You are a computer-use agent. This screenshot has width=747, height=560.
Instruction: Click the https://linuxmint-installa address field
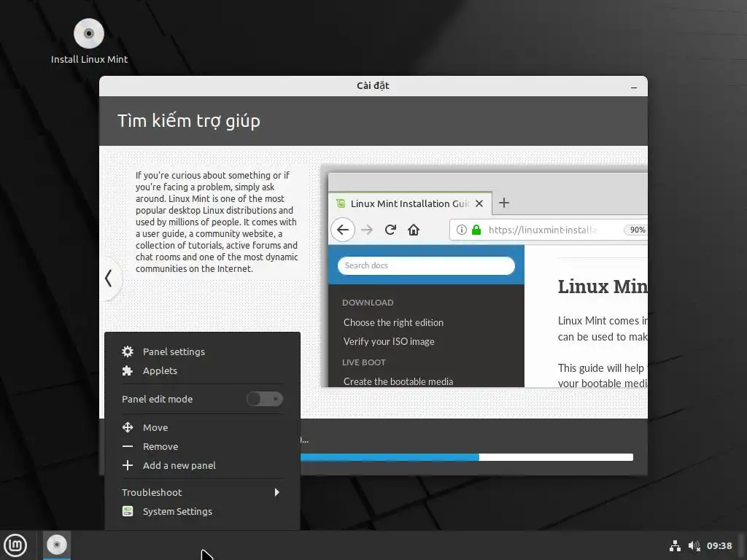(543, 230)
